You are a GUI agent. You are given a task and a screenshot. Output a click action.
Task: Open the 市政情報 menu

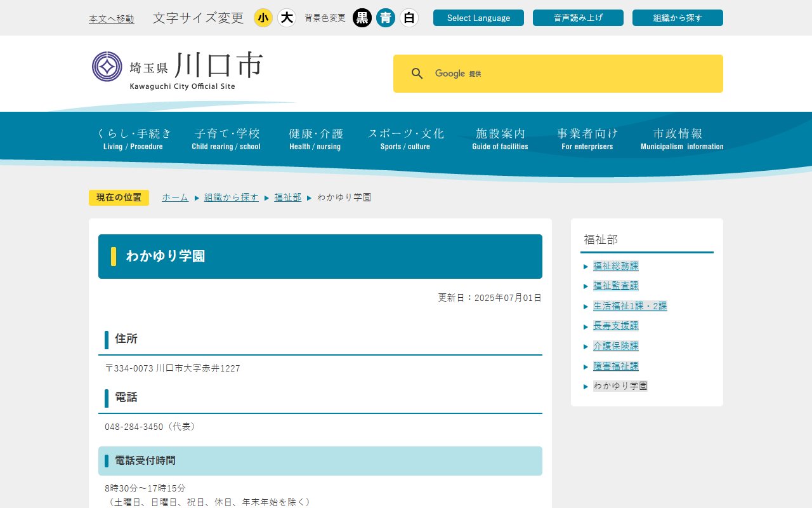[x=682, y=138]
